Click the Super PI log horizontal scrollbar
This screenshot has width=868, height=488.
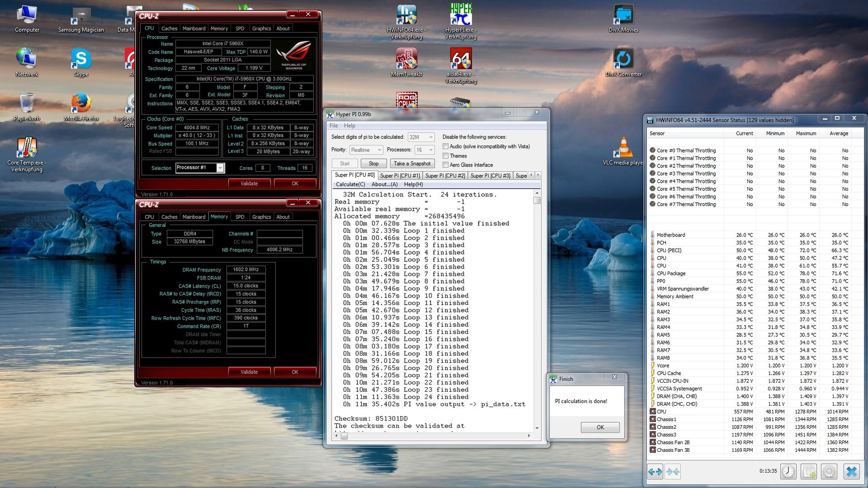(x=432, y=436)
